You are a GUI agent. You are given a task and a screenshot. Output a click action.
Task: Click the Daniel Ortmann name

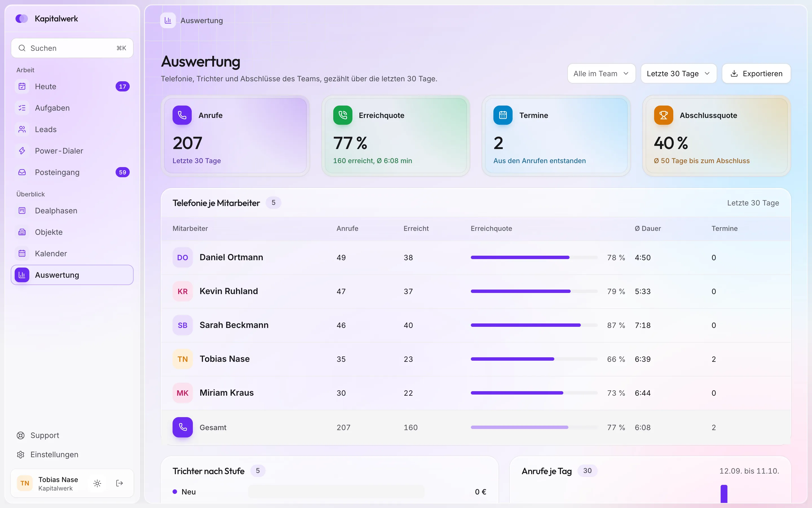231,257
